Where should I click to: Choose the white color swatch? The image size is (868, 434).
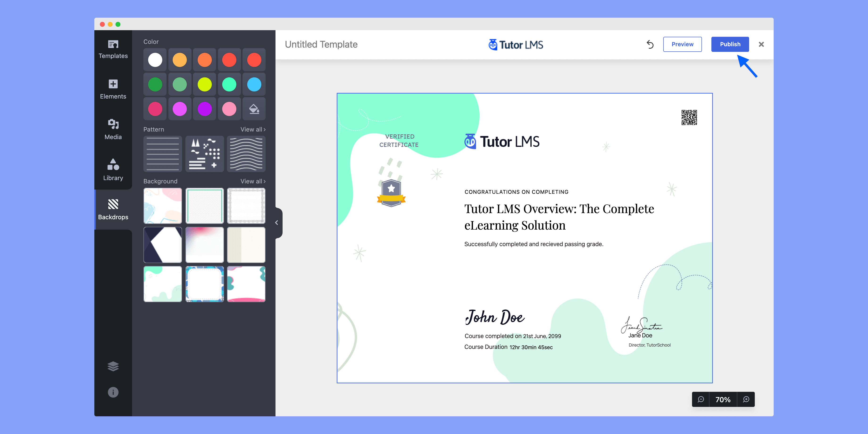coord(155,60)
